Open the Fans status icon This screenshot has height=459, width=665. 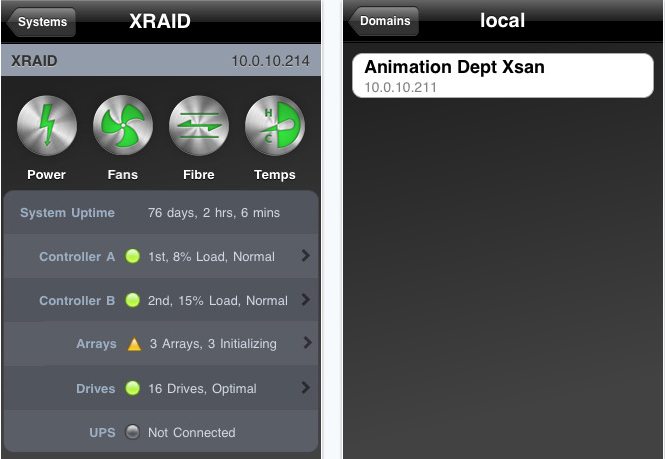(123, 126)
